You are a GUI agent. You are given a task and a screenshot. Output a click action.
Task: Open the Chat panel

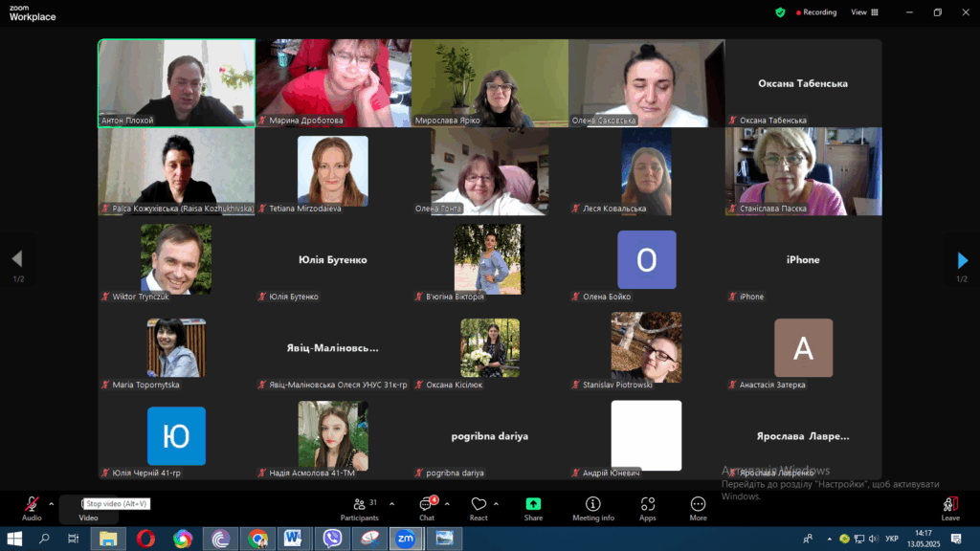click(426, 505)
